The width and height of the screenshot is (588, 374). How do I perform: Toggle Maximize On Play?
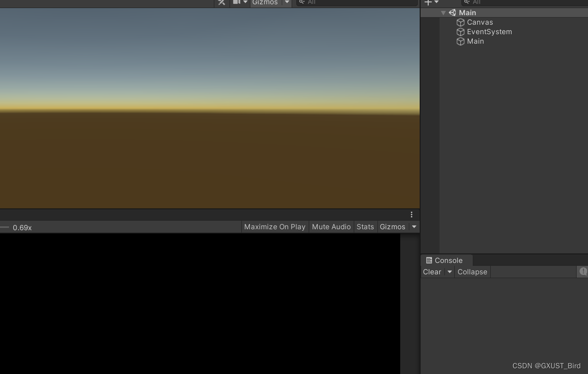point(275,226)
